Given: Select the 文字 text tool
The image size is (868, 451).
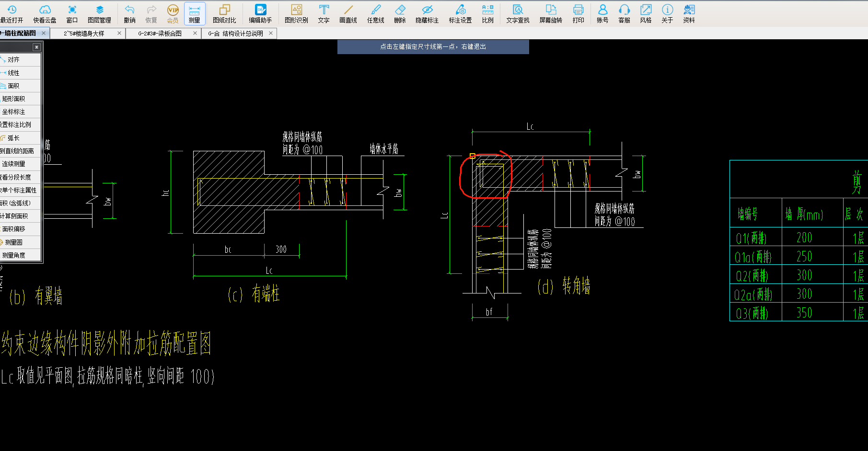Looking at the screenshot, I should [x=324, y=14].
